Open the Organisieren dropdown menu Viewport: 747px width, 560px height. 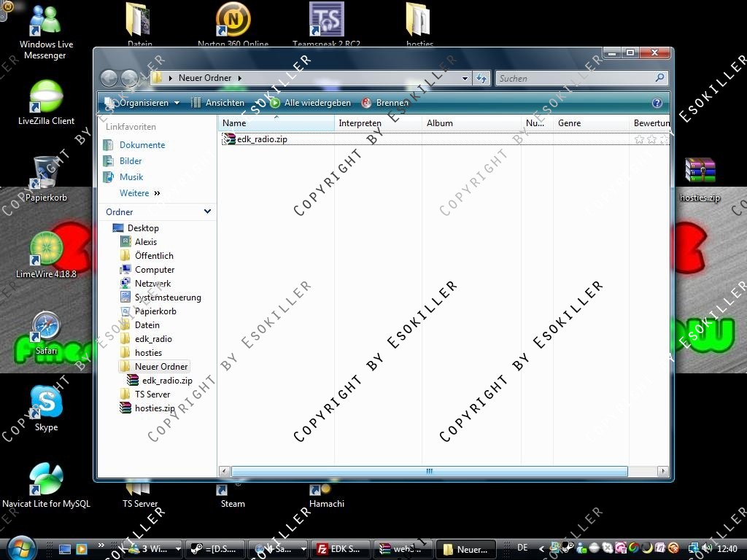(x=143, y=103)
